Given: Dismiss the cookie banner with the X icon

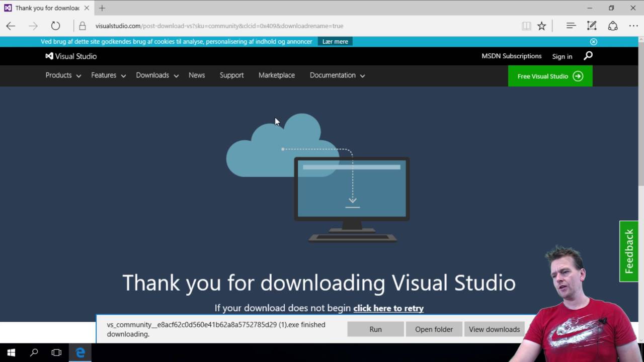Looking at the screenshot, I should click(x=594, y=42).
